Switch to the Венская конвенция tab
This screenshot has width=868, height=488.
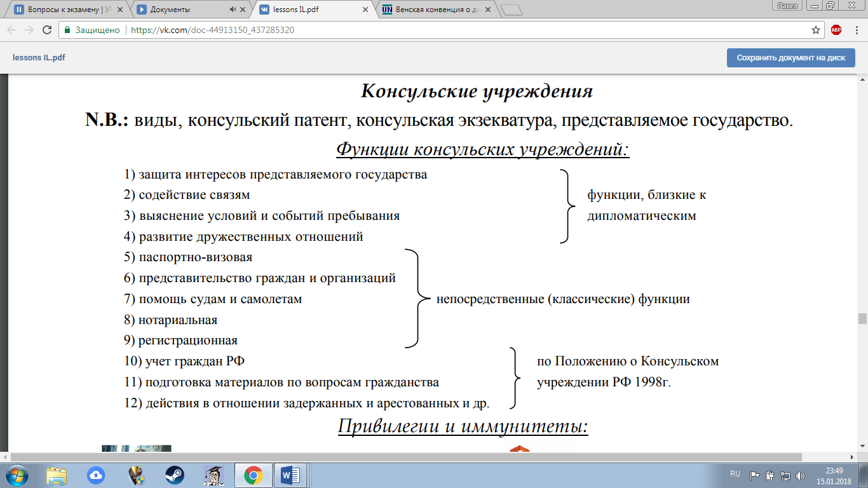(x=435, y=10)
